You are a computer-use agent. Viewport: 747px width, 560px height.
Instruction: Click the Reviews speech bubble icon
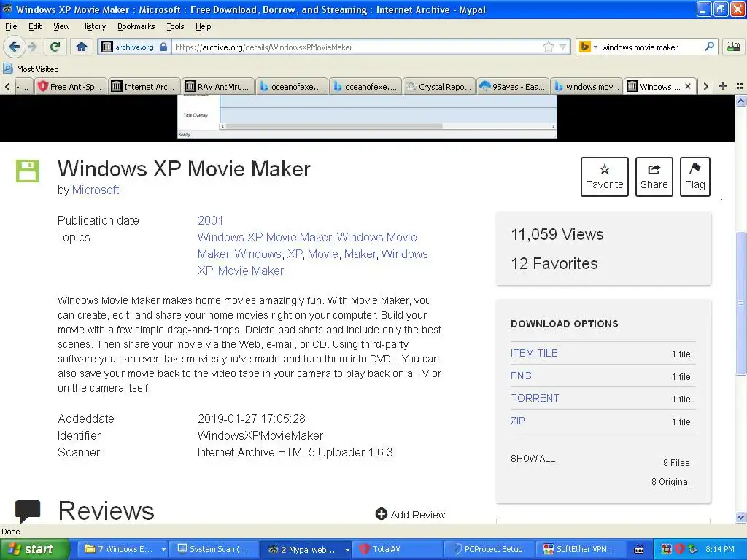click(28, 511)
